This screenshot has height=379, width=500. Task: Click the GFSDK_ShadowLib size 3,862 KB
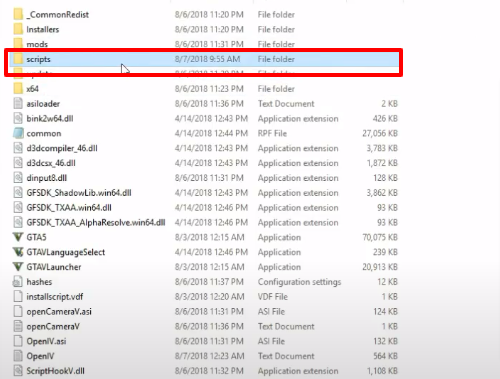pyautogui.click(x=382, y=193)
